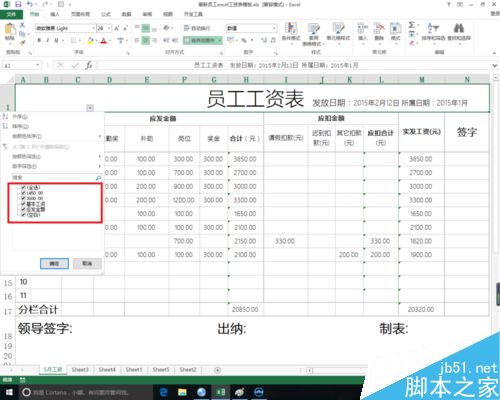Open the fill color dropdown arrow

(96, 41)
